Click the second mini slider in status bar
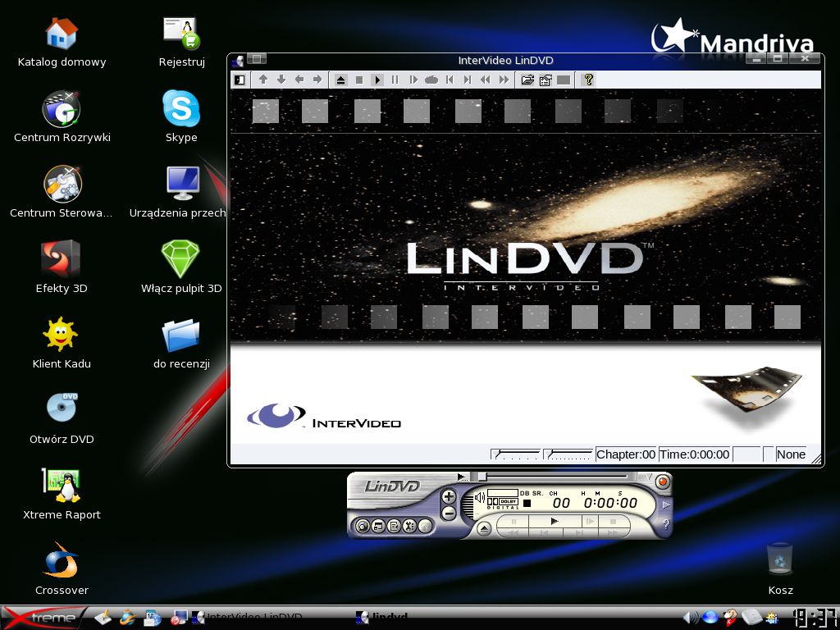The height and width of the screenshot is (630, 840). (568, 454)
